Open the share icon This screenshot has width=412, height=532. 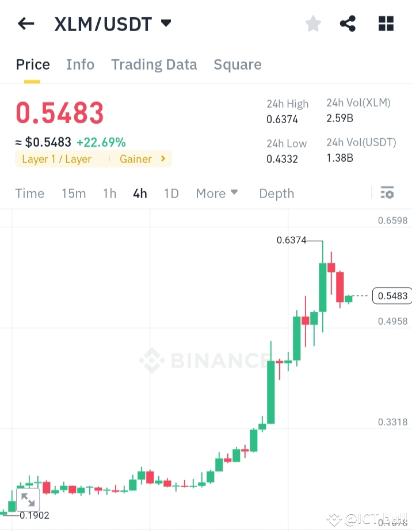click(348, 24)
